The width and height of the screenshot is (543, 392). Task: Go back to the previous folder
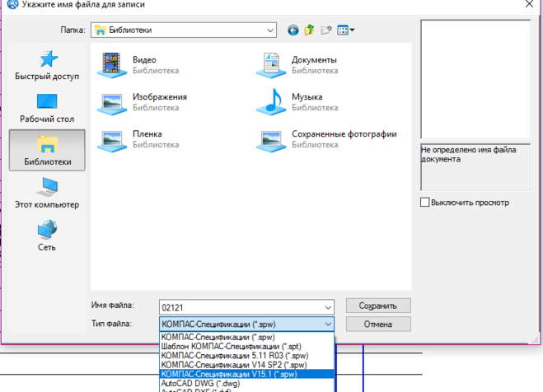pyautogui.click(x=293, y=30)
